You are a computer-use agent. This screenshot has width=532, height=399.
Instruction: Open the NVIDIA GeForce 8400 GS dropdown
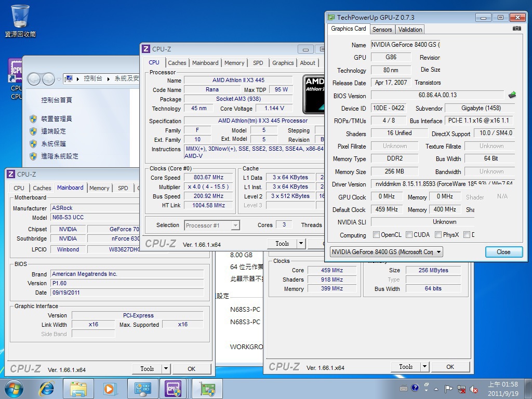coord(386,252)
